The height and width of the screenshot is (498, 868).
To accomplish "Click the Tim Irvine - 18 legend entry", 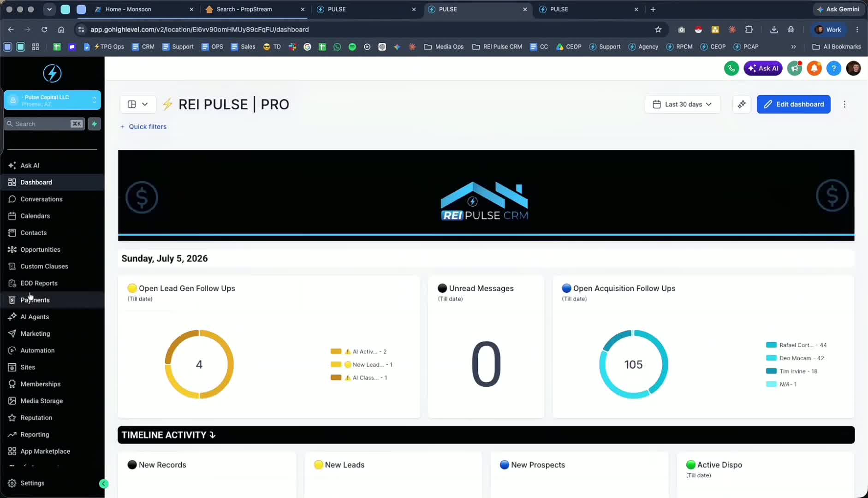I will 791,371.
